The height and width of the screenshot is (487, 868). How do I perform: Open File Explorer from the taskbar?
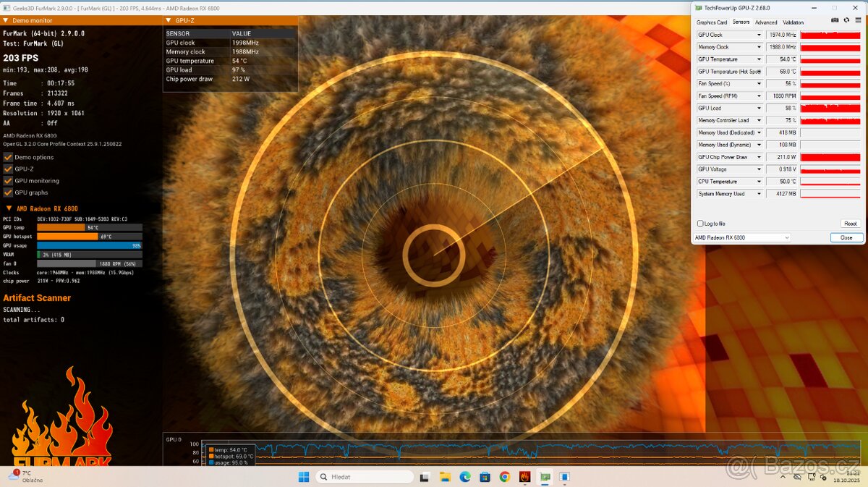click(x=445, y=477)
